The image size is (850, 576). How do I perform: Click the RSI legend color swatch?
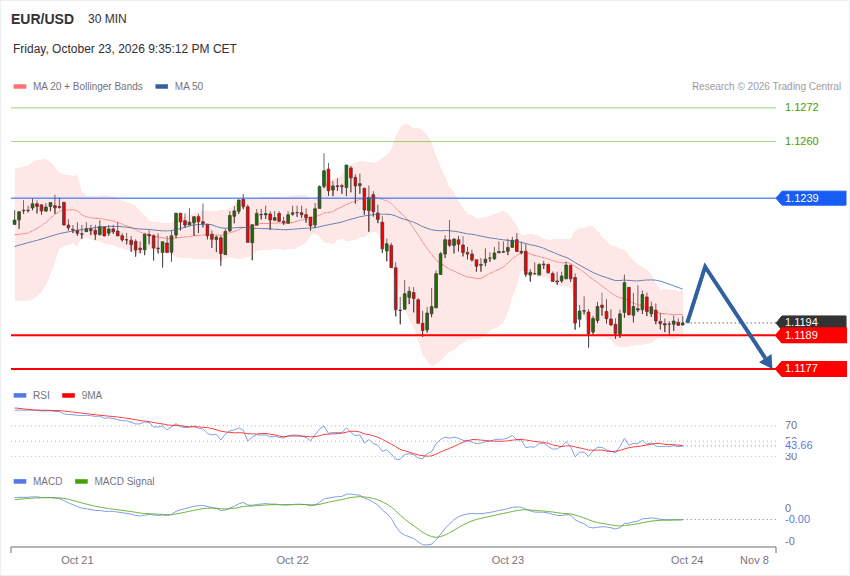coord(20,396)
